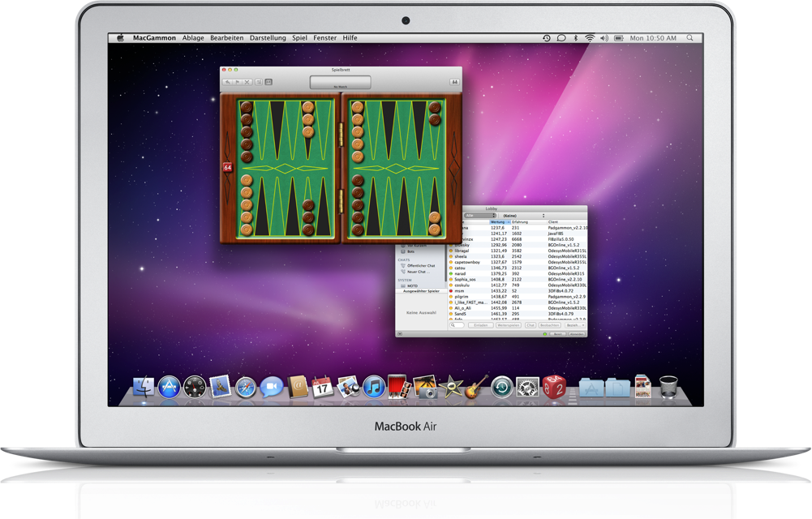This screenshot has width=812, height=519.
Task: Click the Erfahrung column header
Action: click(x=528, y=222)
